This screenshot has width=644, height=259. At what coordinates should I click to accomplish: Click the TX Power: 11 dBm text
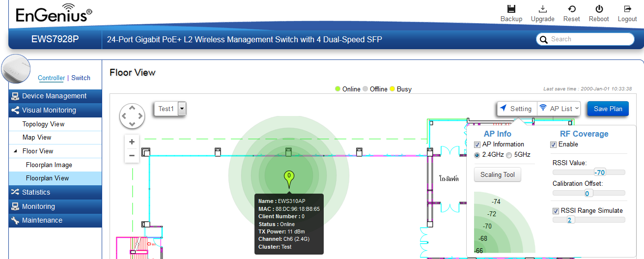tap(282, 231)
